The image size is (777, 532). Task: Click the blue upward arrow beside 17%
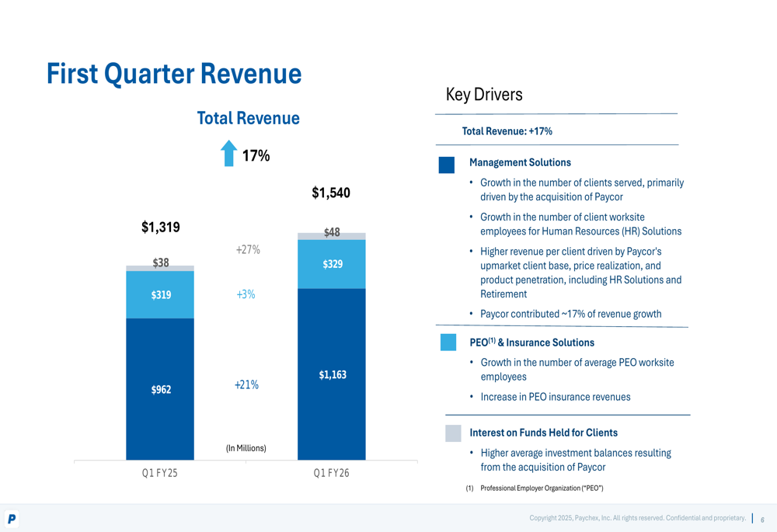click(x=228, y=154)
